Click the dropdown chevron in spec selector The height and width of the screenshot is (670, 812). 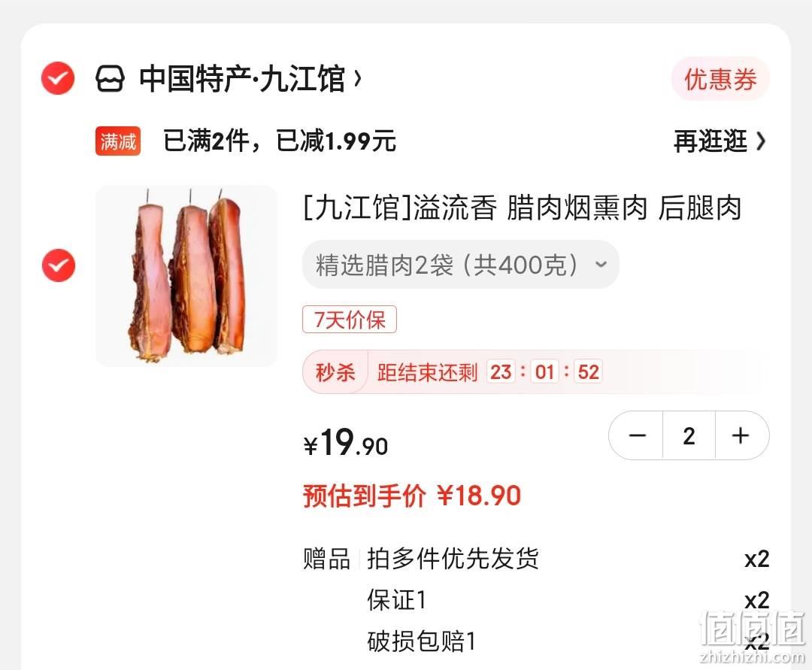coord(601,265)
